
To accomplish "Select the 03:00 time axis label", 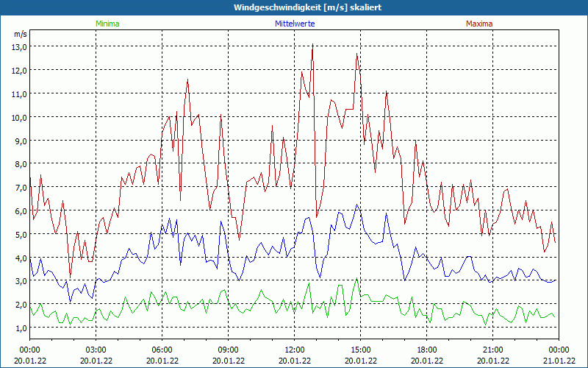I will [x=96, y=350].
